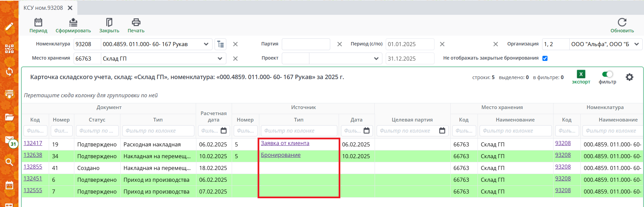The height and width of the screenshot is (207, 644).
Task: Expand the Место хранения dropdown
Action: coord(220,59)
